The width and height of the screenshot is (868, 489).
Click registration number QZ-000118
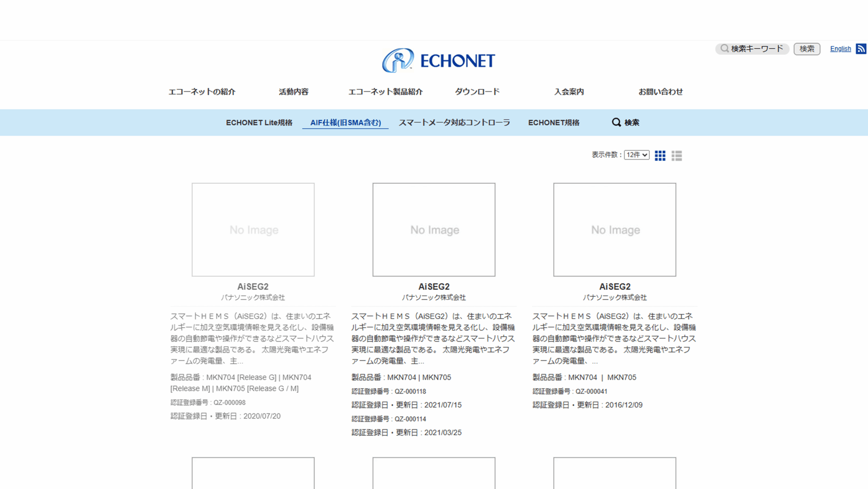[410, 392]
